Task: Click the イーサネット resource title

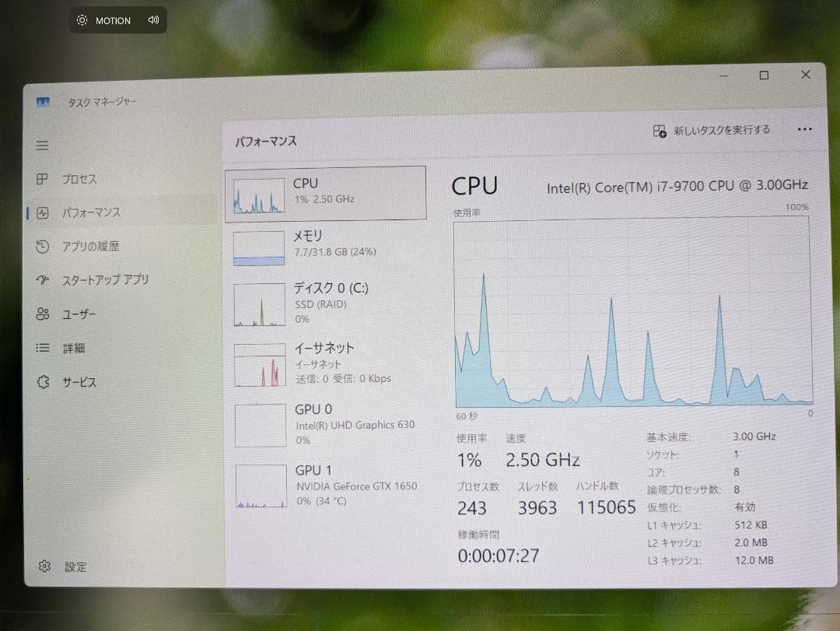Action: pyautogui.click(x=324, y=348)
